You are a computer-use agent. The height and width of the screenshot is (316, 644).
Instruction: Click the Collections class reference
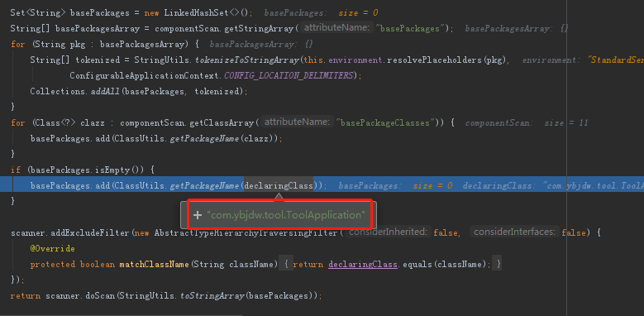pyautogui.click(x=58, y=91)
